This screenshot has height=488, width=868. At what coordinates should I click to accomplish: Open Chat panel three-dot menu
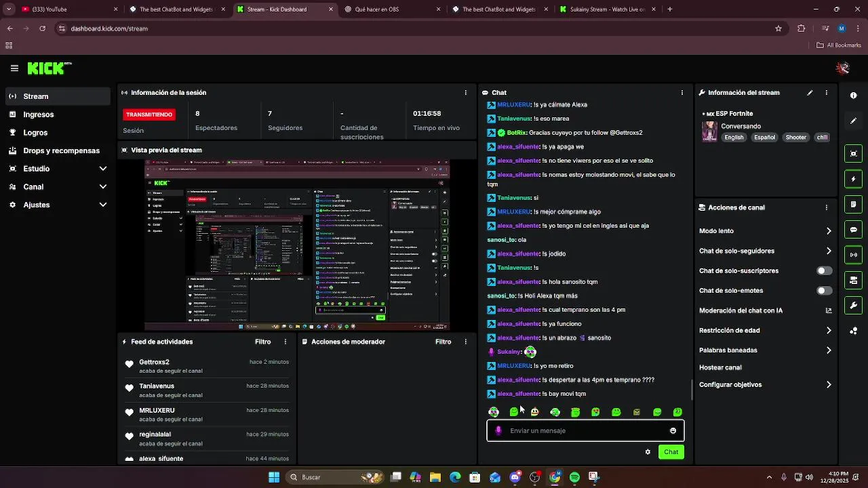682,93
